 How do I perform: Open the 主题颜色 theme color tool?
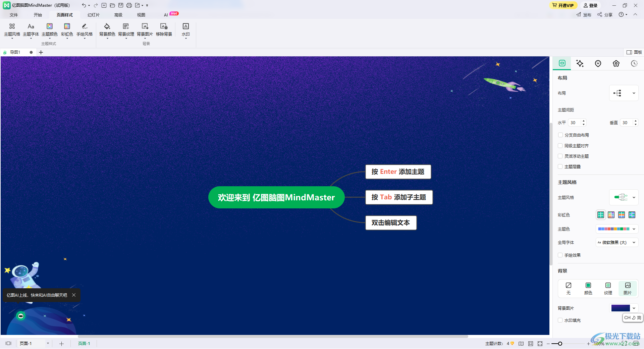(50, 30)
